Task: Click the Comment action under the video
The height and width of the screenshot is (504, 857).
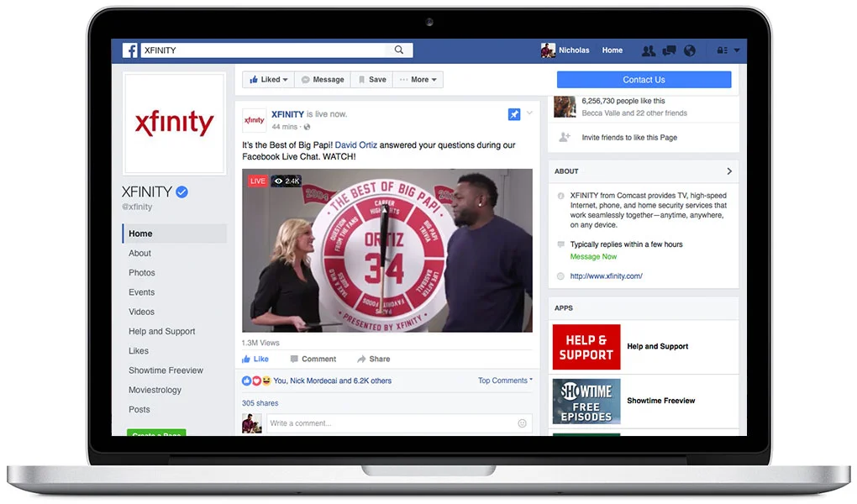Action: (313, 360)
